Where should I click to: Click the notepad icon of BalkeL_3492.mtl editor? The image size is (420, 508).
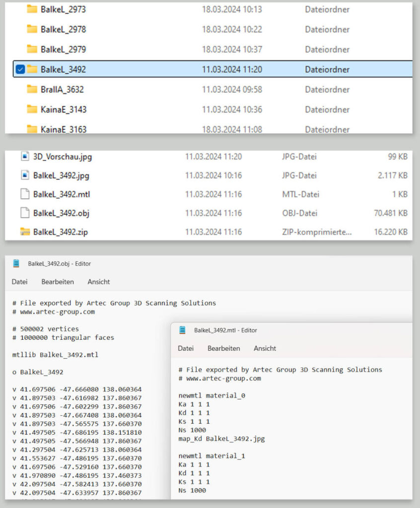pos(182,330)
